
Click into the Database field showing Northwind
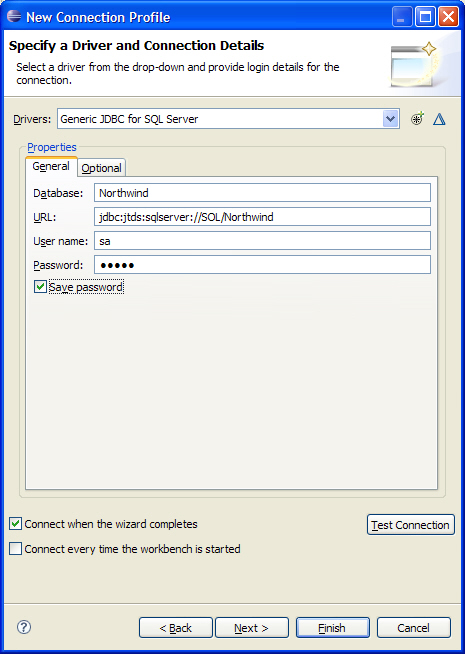click(x=262, y=193)
